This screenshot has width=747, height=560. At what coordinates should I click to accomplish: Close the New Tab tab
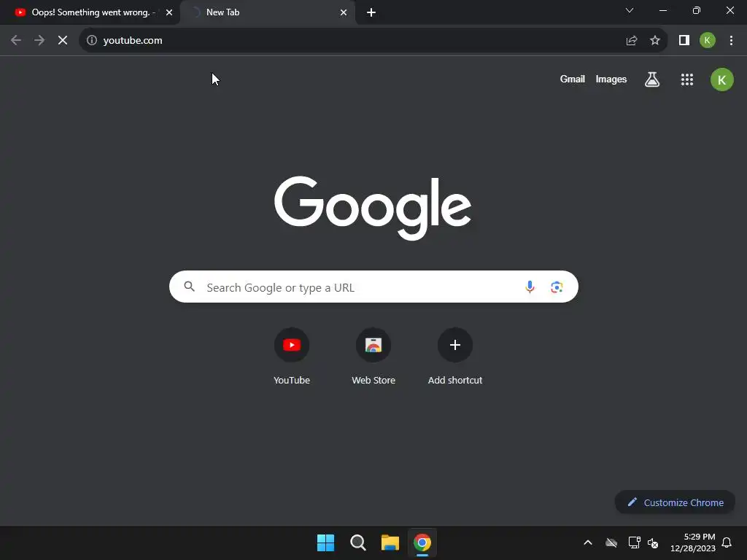click(344, 13)
